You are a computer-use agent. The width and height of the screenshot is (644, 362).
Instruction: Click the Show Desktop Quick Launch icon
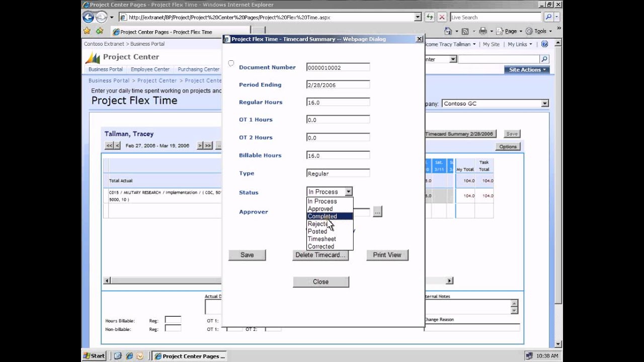point(118,356)
